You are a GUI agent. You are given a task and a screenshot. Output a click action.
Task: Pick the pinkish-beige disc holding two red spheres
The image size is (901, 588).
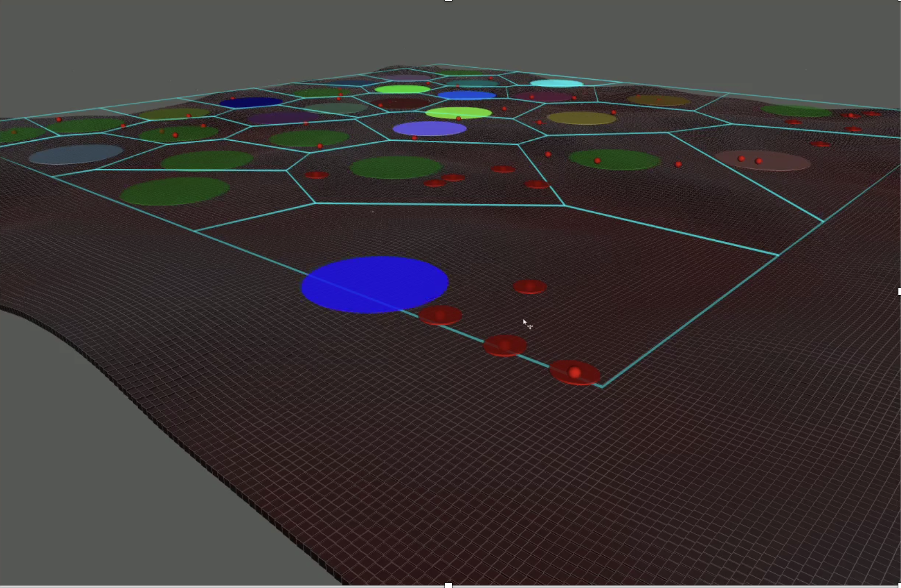click(762, 160)
